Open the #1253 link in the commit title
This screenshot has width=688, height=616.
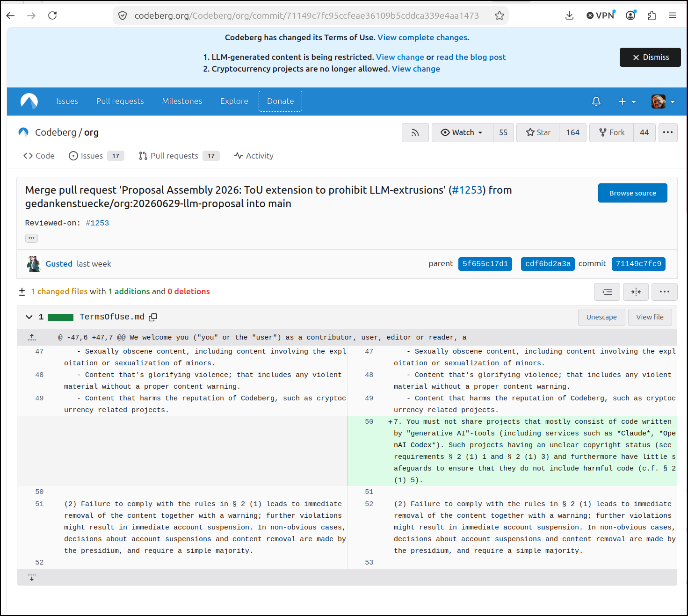pyautogui.click(x=467, y=190)
